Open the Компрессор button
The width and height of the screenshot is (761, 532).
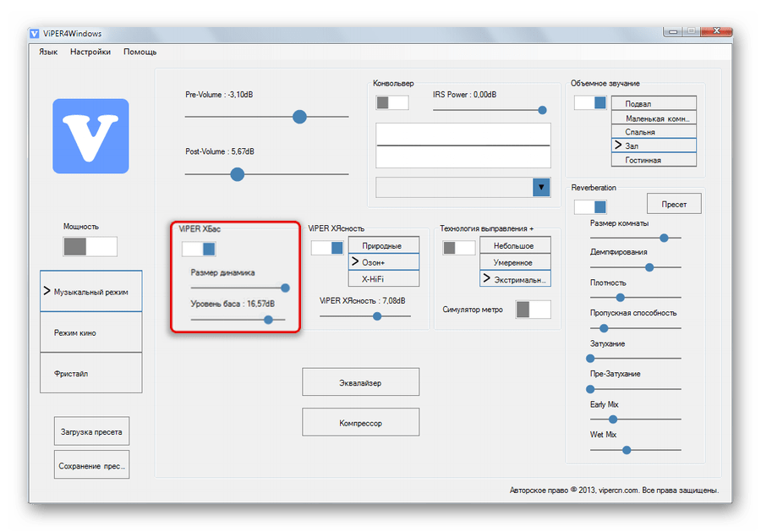click(361, 422)
